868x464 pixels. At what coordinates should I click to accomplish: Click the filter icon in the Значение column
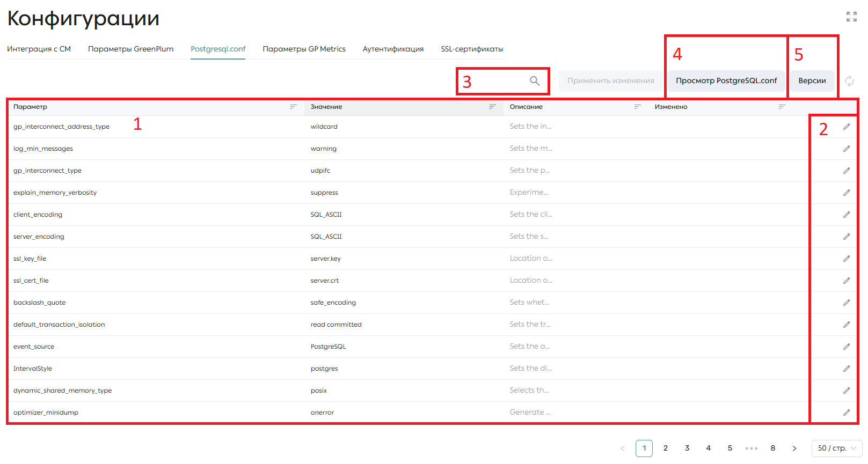click(x=492, y=107)
